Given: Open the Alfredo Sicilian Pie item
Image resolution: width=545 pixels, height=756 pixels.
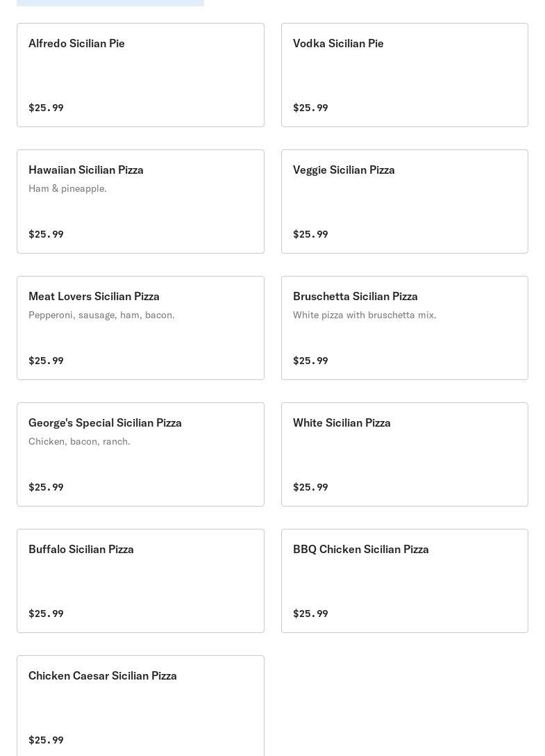Looking at the screenshot, I should tap(140, 75).
